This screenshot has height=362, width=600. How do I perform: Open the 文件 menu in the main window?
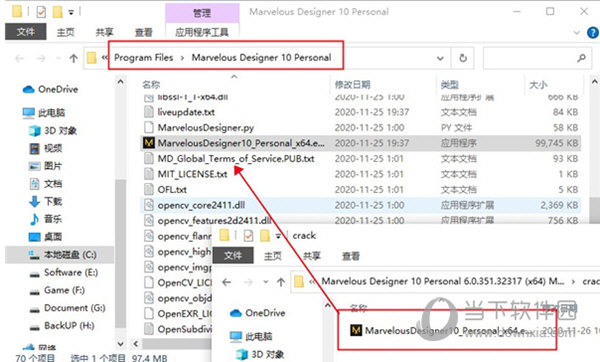(x=26, y=32)
